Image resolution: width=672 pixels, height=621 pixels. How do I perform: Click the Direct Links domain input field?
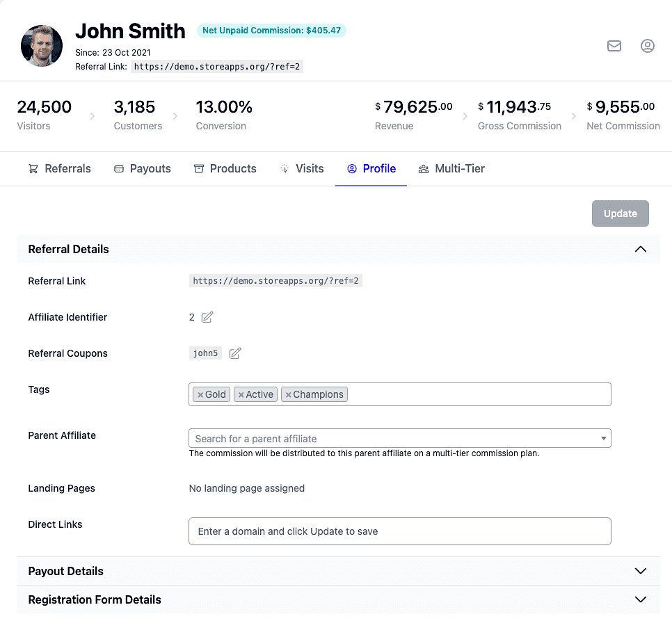point(400,531)
